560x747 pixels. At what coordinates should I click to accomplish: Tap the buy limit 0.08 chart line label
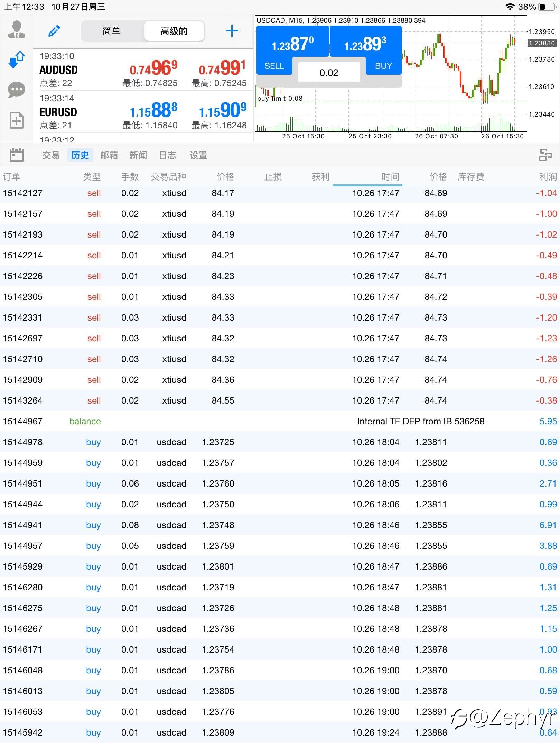tap(280, 99)
